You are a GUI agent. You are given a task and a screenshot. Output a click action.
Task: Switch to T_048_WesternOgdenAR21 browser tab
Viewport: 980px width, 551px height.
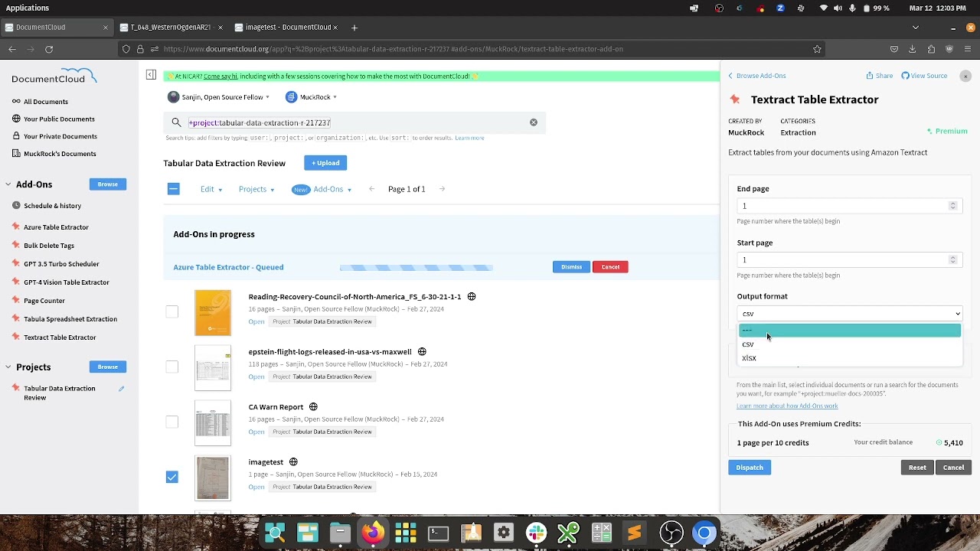[171, 28]
